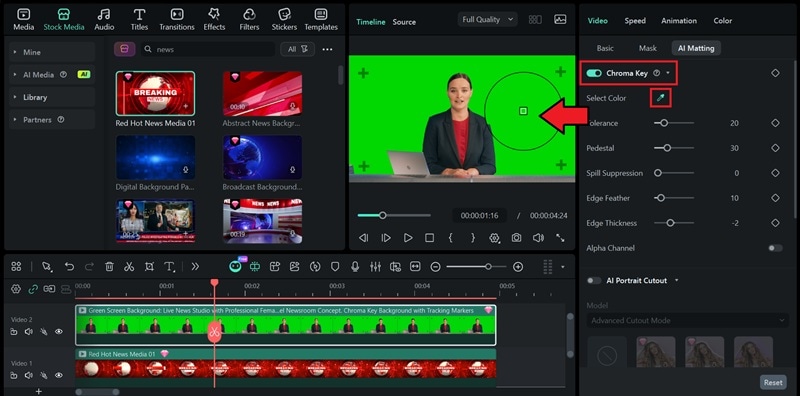This screenshot has width=800, height=396.
Task: Select the Red Hot News Media 01 thumbnail
Action: (155, 93)
